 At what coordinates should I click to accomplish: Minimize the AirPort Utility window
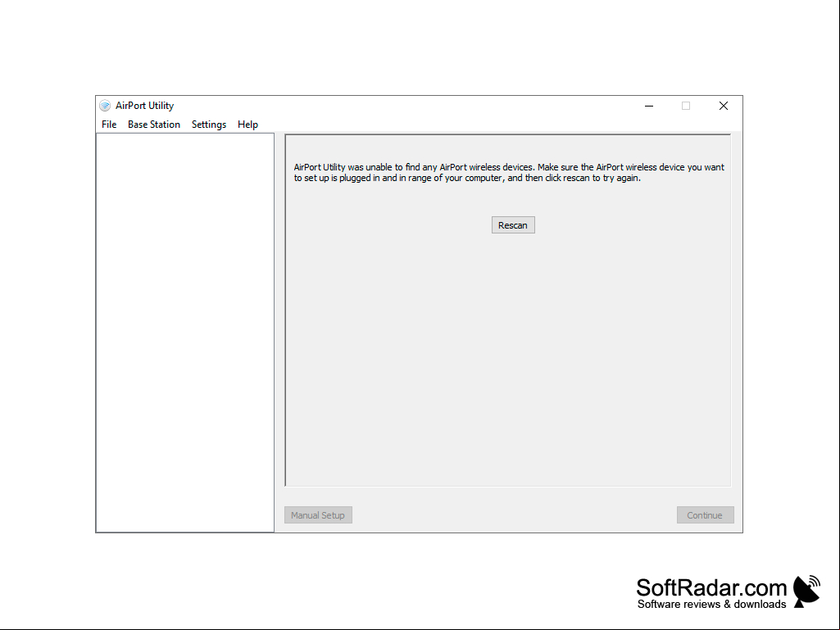[649, 106]
